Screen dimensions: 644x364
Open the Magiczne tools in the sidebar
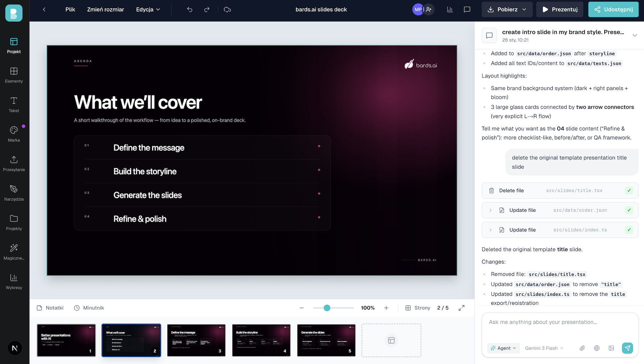(x=14, y=251)
